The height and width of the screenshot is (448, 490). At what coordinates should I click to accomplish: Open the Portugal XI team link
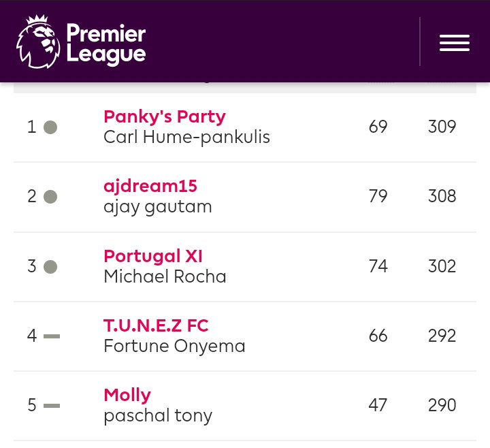(x=153, y=256)
